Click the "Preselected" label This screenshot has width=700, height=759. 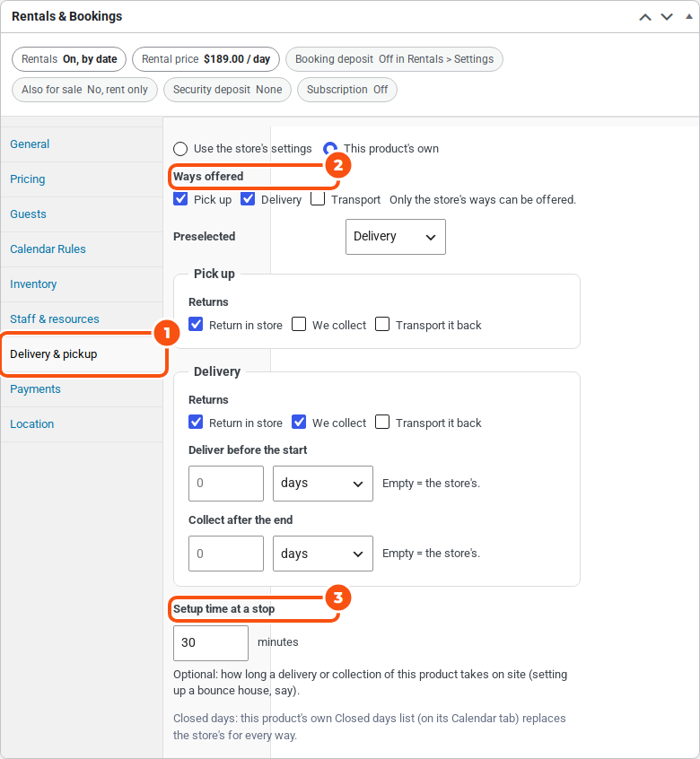pos(205,237)
